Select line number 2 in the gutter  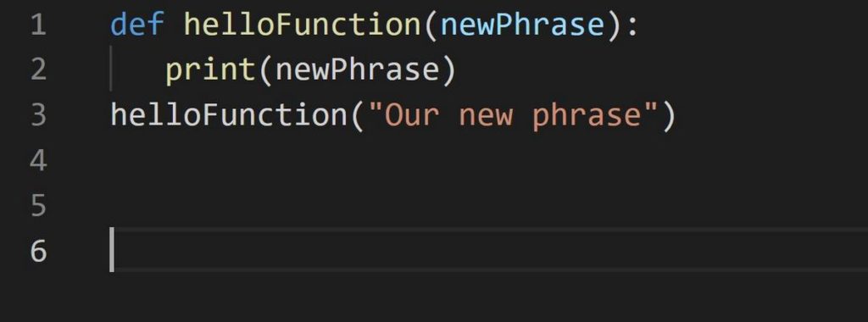[x=38, y=70]
